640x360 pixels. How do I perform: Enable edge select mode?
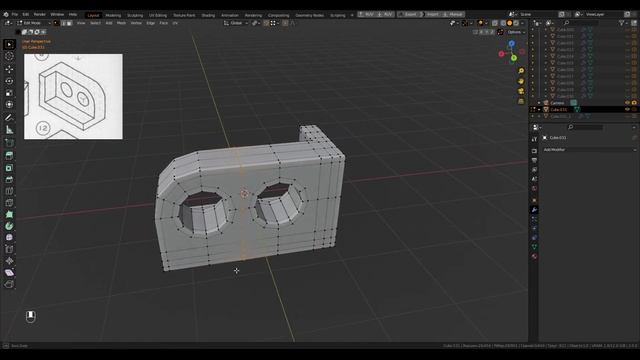pos(63,23)
